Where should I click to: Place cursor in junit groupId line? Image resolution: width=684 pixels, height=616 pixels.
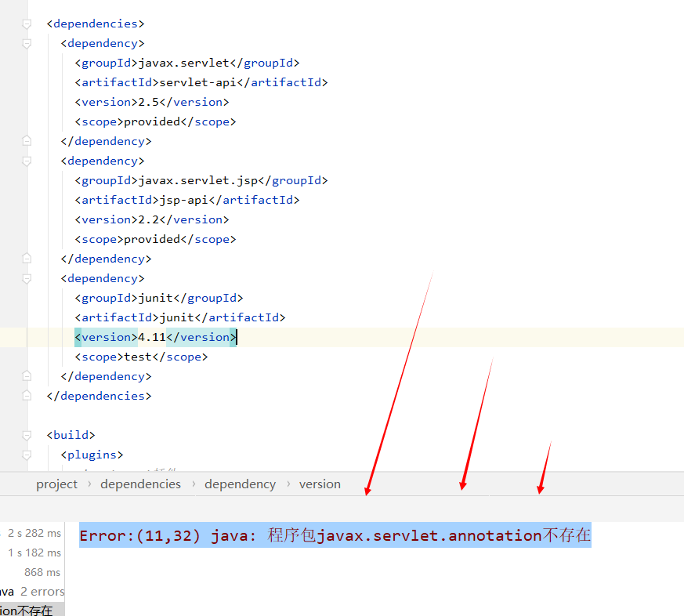click(x=158, y=298)
